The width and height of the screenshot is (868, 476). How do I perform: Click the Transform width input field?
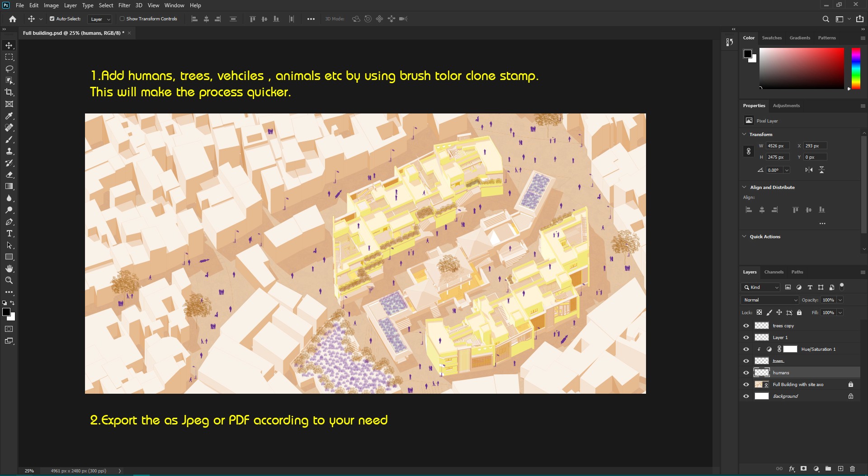(x=778, y=146)
